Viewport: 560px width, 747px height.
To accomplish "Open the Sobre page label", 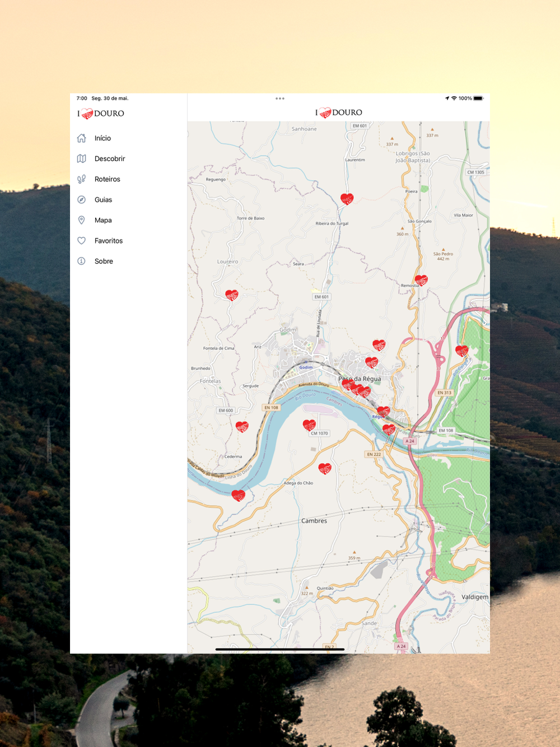I will 104,262.
